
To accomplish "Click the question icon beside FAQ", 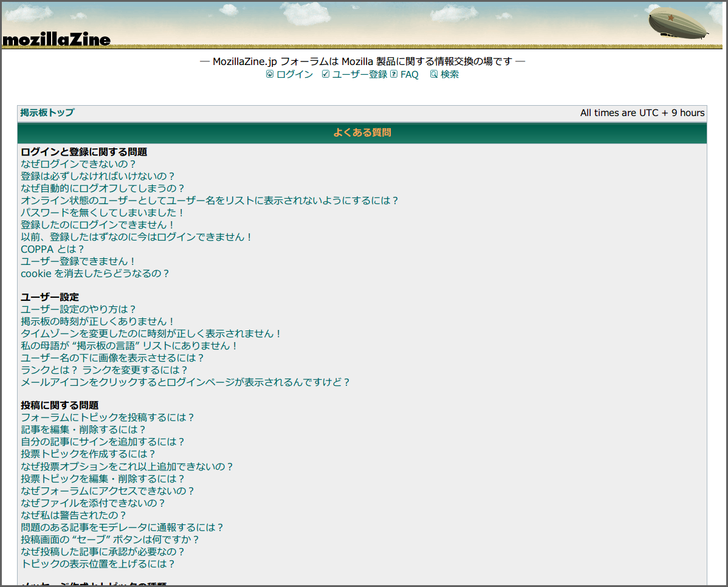I will click(394, 74).
